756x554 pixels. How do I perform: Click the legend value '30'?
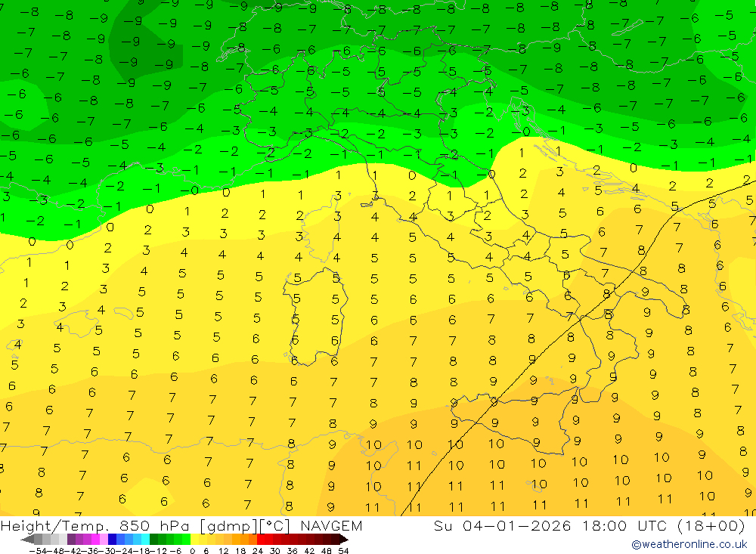pos(275,551)
